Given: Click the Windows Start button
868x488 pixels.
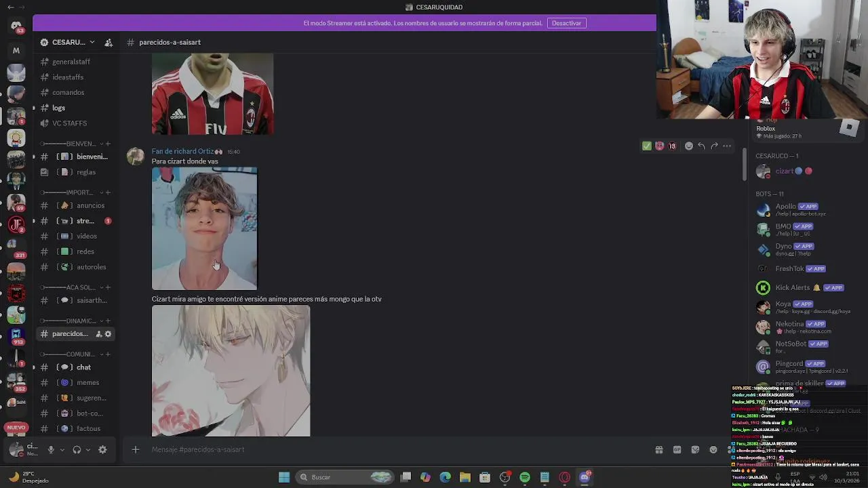Looking at the screenshot, I should tap(284, 477).
